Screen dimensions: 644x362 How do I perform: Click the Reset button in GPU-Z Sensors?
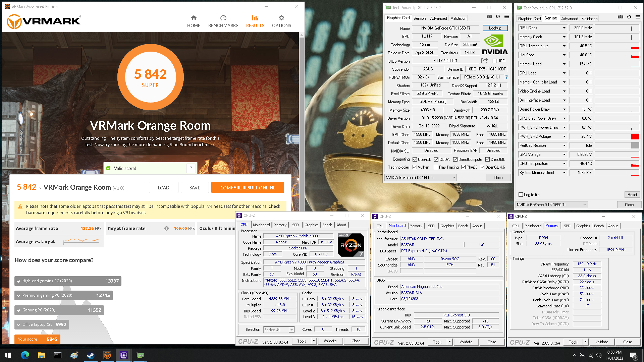pos(632,195)
